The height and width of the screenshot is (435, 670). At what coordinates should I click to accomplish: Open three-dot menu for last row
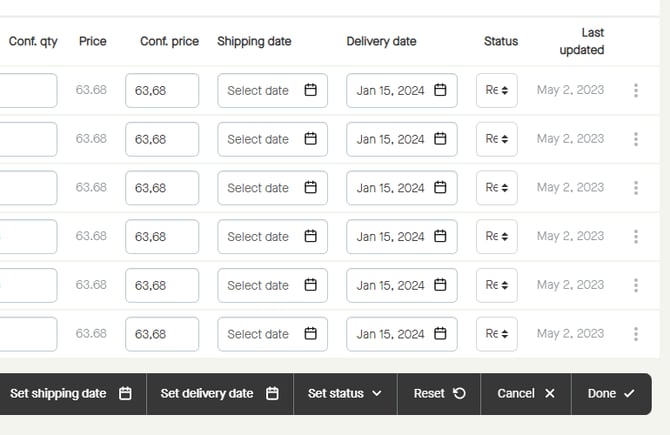636,334
